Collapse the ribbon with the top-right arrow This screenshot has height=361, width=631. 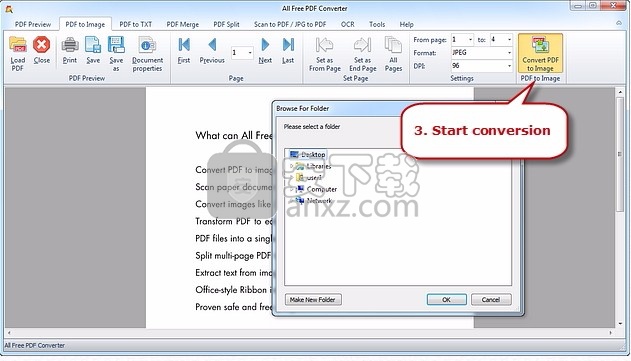click(619, 23)
